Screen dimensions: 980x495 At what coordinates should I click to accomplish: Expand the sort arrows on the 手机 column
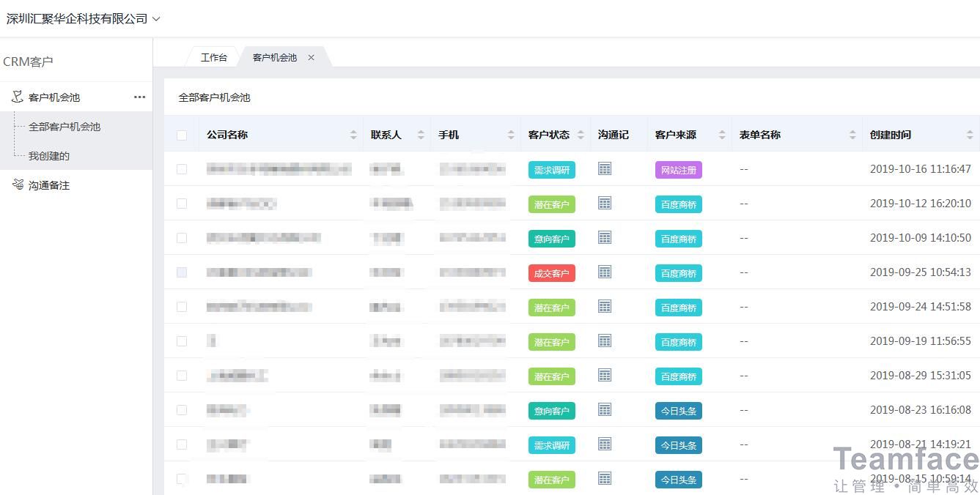click(512, 134)
